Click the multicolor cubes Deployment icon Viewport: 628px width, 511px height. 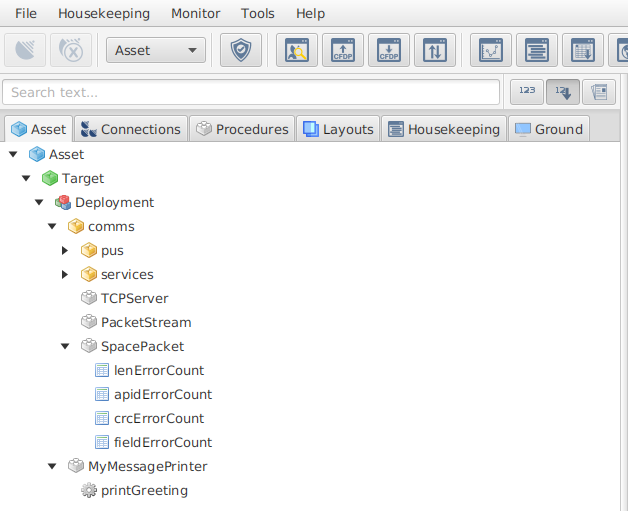(63, 202)
